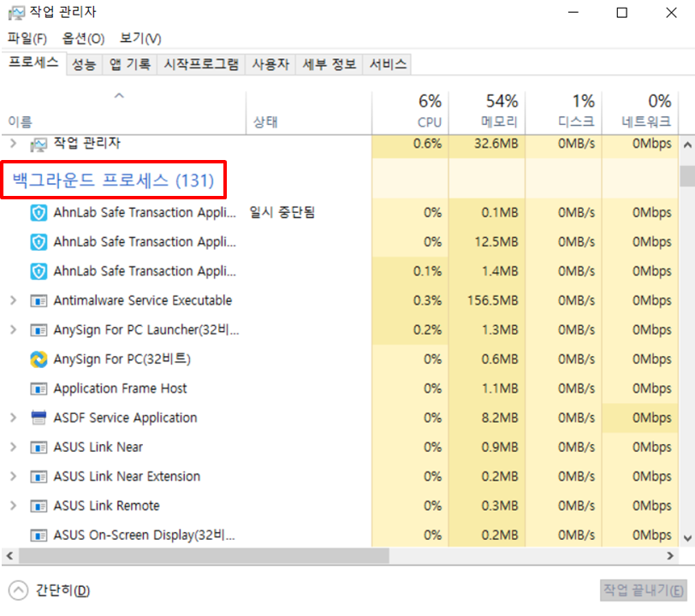The height and width of the screenshot is (616, 695).
Task: Click the ASDF Service Application icon
Action: coord(39,418)
